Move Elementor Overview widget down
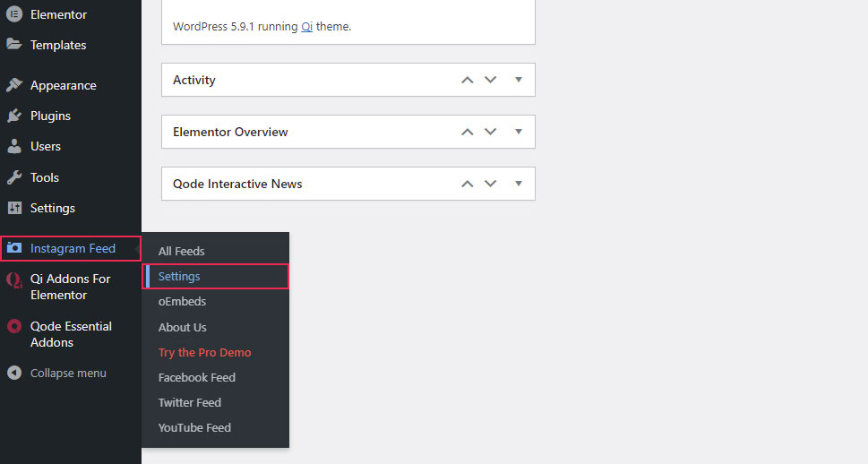Image resolution: width=868 pixels, height=464 pixels. click(x=491, y=132)
